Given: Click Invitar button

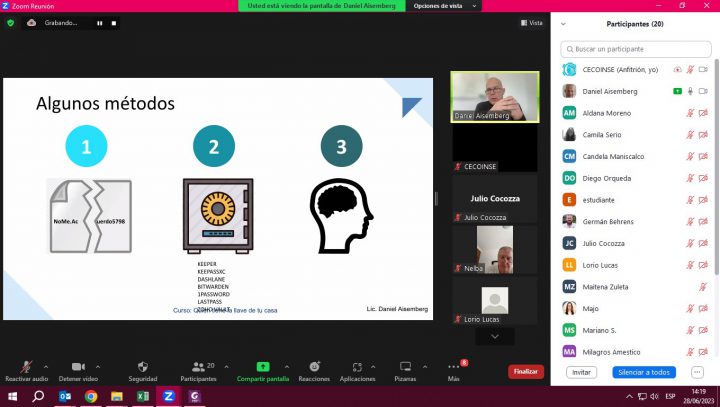Looking at the screenshot, I should click(x=581, y=372).
